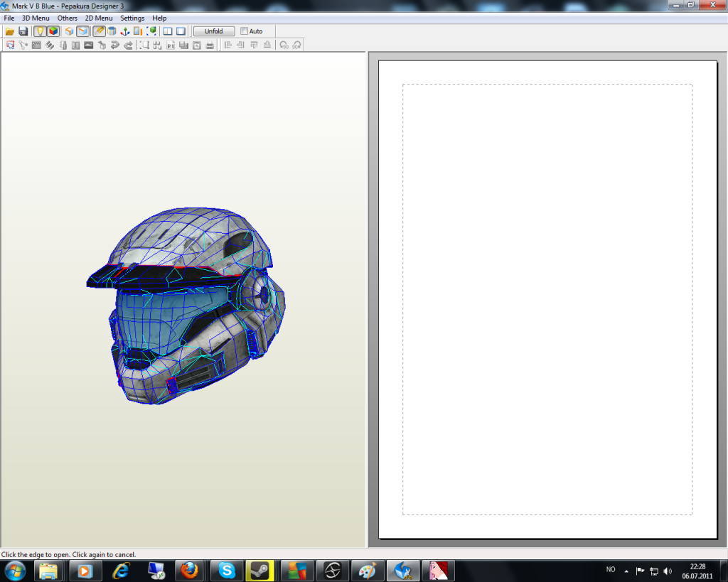
Task: Select the red arrow select-and-move tool
Action: (x=10, y=45)
